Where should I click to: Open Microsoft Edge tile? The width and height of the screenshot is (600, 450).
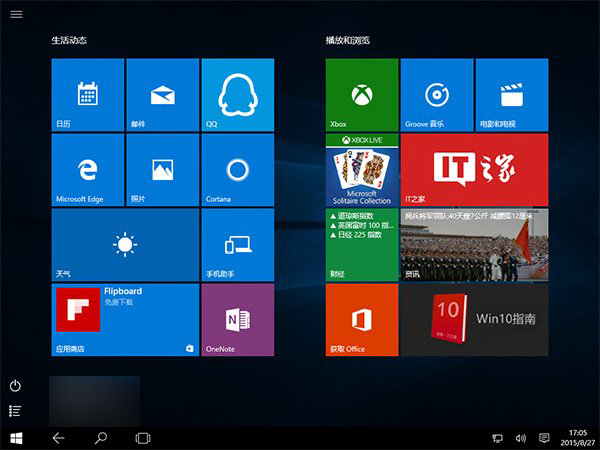pos(88,170)
